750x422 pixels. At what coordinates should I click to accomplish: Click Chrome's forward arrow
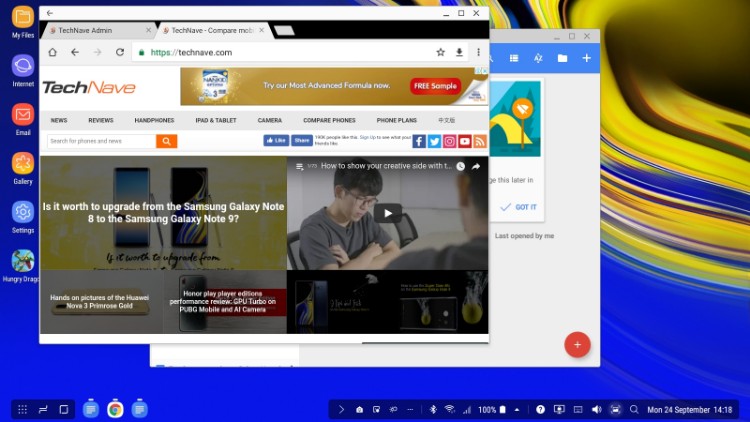(98, 52)
